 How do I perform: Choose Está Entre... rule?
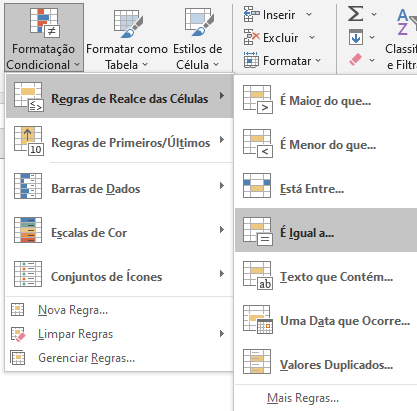(326, 187)
